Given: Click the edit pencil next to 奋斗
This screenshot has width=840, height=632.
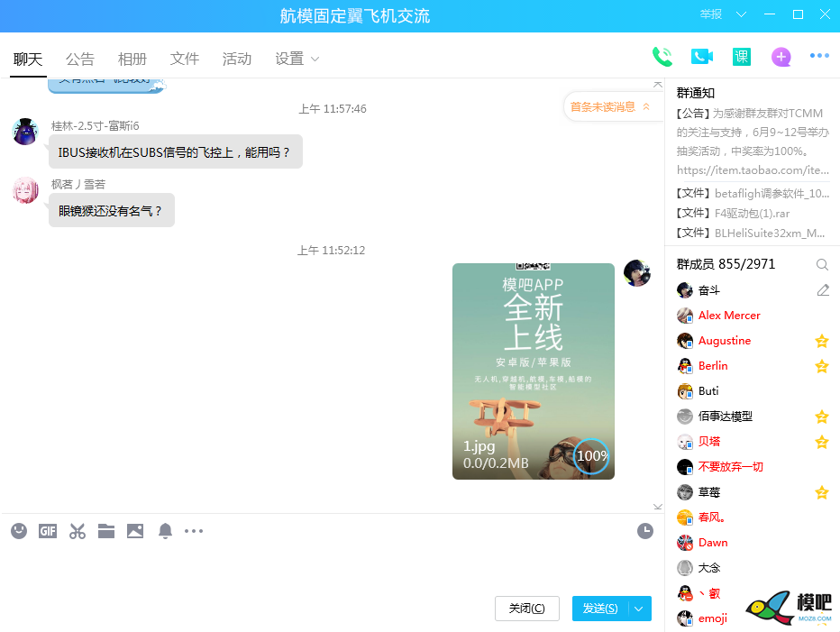Looking at the screenshot, I should pos(823,290).
